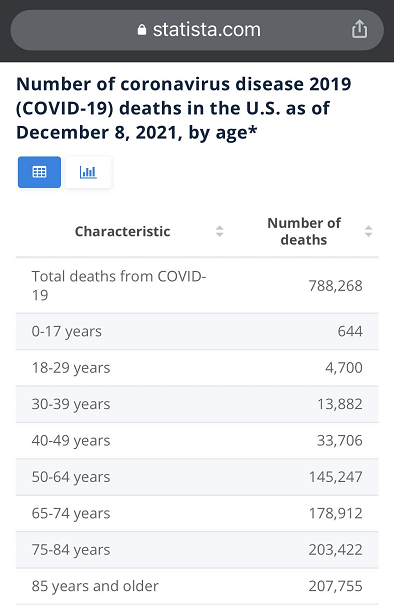Click the Characteristic column header
The height and width of the screenshot is (616, 394).
pyautogui.click(x=123, y=231)
